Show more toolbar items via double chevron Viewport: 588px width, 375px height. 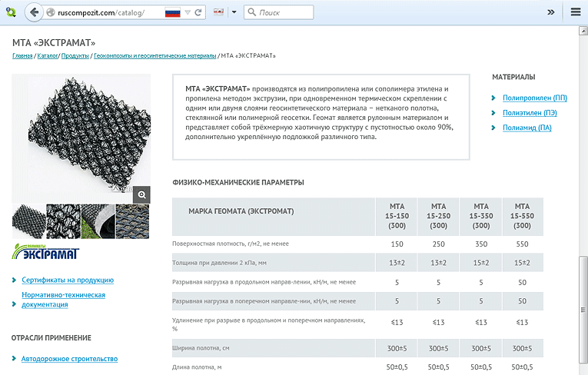tap(551, 12)
